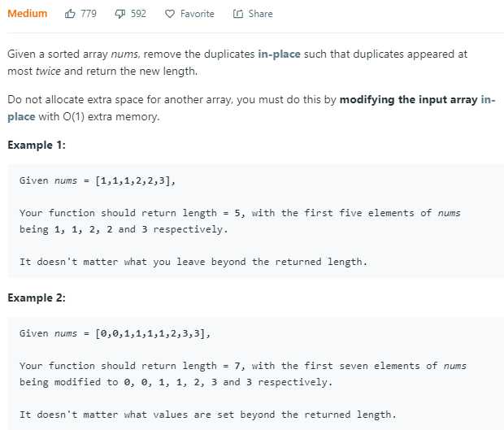504x430 pixels.
Task: Open the in-place link in first paragraph
Action: point(279,54)
